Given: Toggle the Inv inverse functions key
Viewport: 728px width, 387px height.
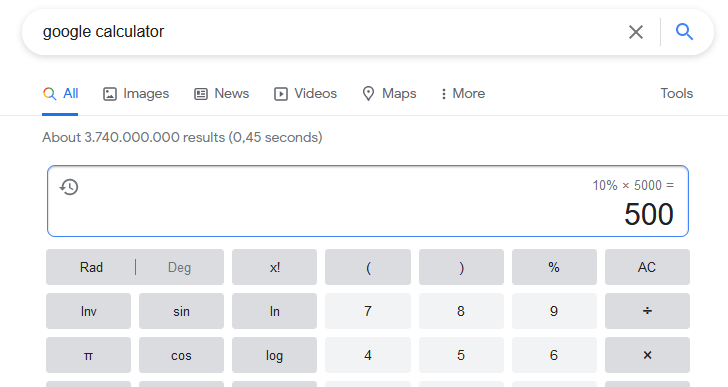Looking at the screenshot, I should pos(88,311).
